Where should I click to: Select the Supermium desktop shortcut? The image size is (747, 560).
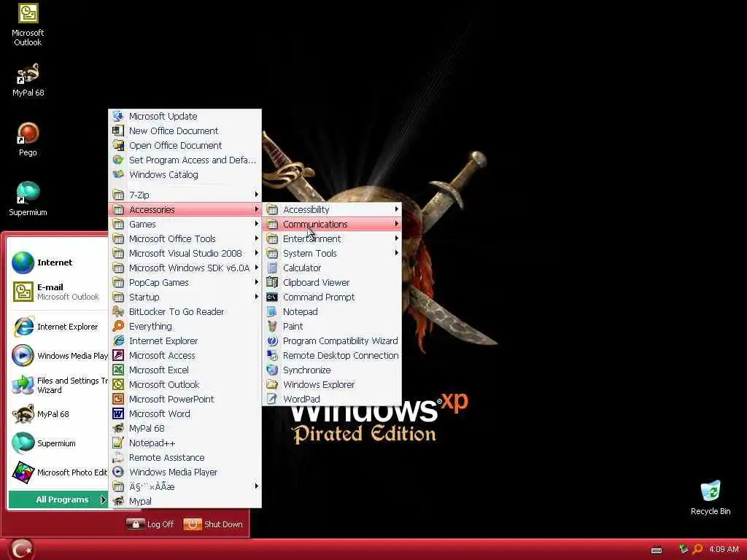pyautogui.click(x=28, y=198)
